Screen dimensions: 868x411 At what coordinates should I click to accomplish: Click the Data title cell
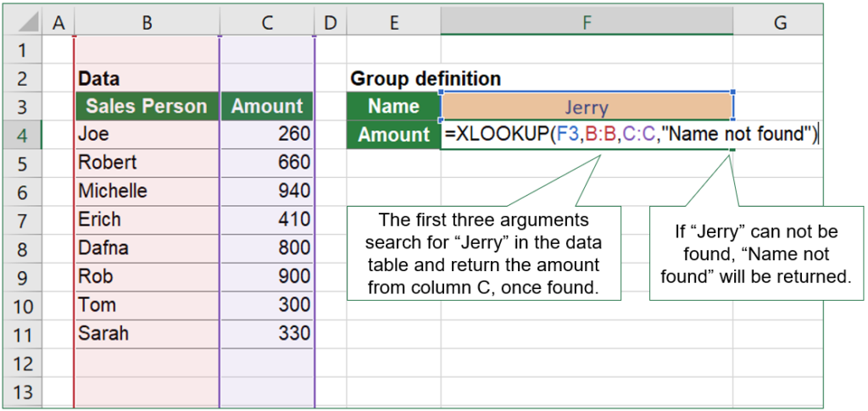[x=147, y=79]
